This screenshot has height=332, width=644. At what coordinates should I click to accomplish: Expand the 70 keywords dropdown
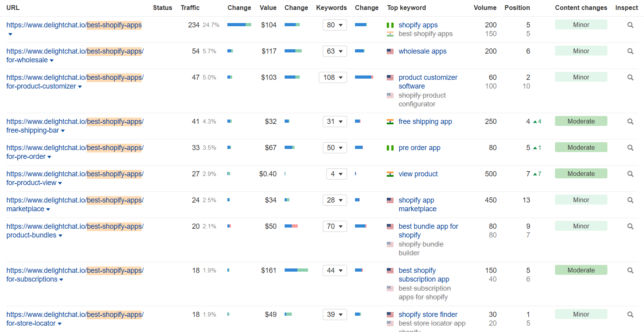pos(335,226)
